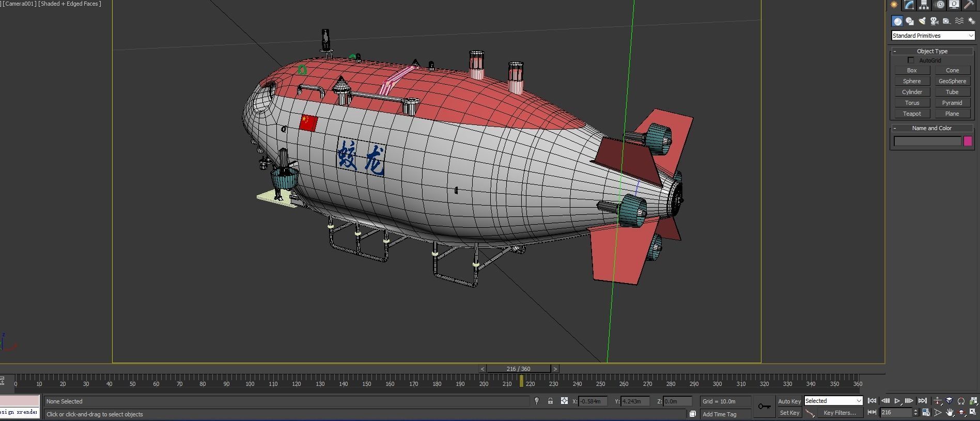The width and height of the screenshot is (980, 421).
Task: Click the Add Time Tag label
Action: pyautogui.click(x=719, y=414)
